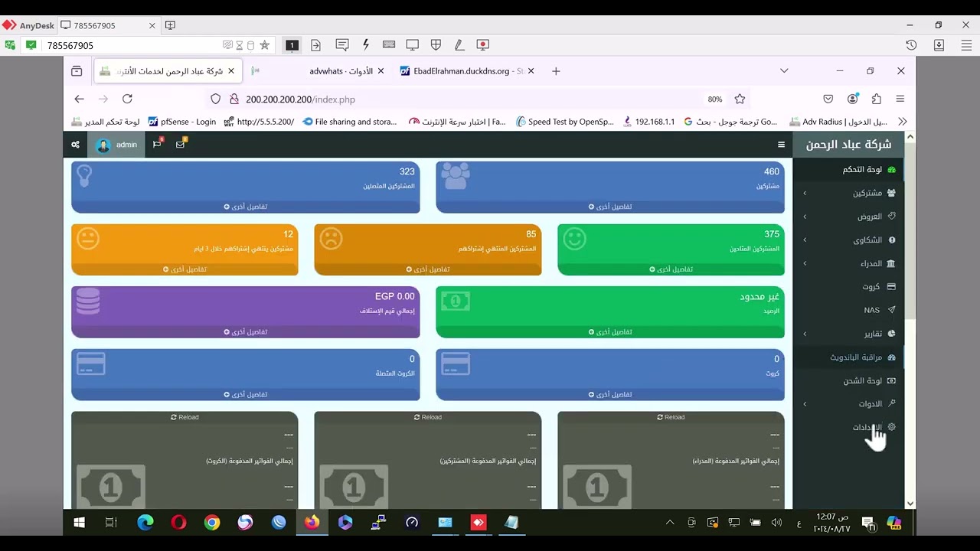This screenshot has height=551, width=980.
Task: Click Firefox reload page button
Action: [x=127, y=99]
